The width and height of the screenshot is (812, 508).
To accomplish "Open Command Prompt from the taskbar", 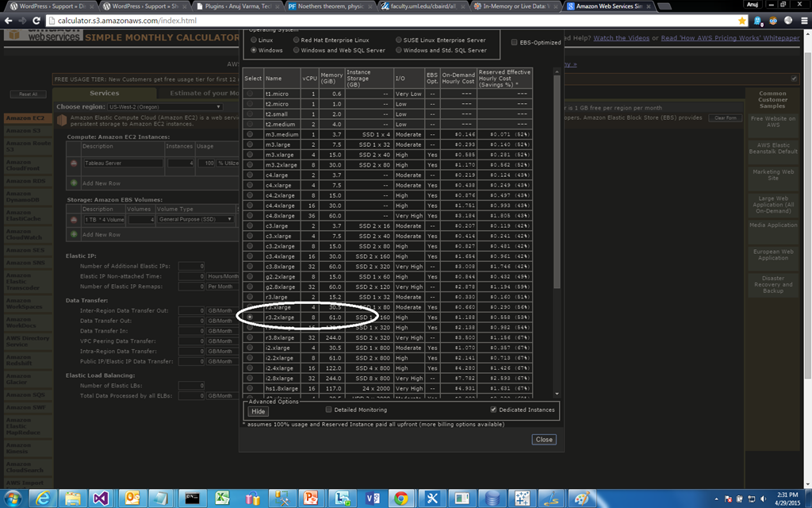I will tap(192, 498).
